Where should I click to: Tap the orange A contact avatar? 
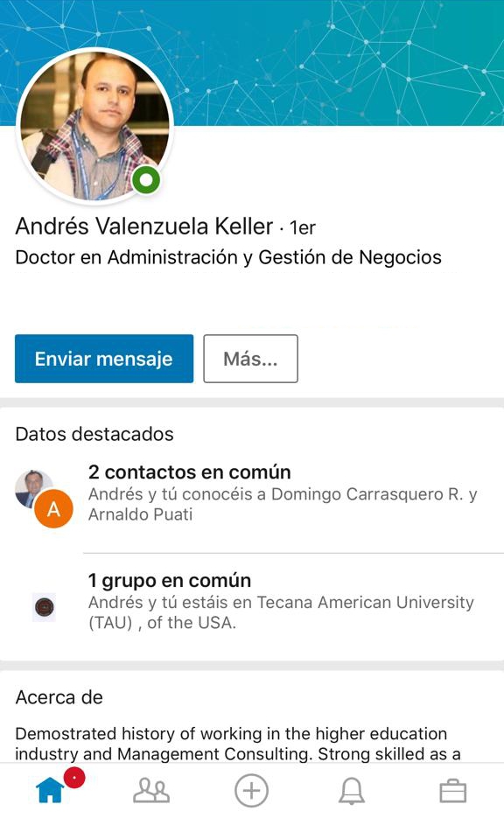pos(53,508)
